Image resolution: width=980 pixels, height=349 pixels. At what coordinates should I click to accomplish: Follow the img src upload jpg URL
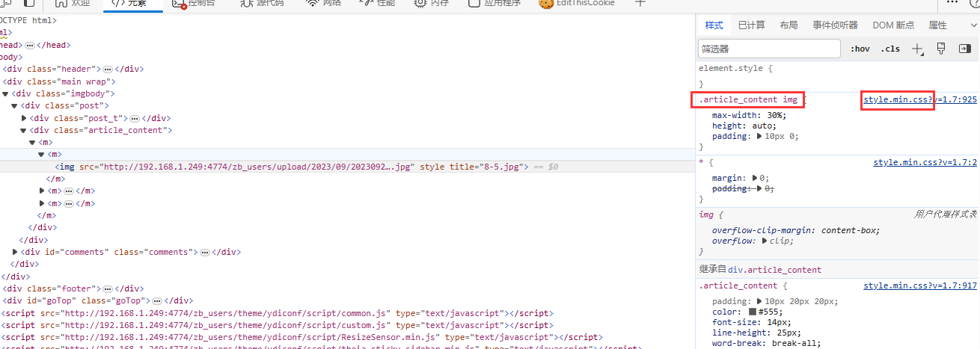(257, 167)
